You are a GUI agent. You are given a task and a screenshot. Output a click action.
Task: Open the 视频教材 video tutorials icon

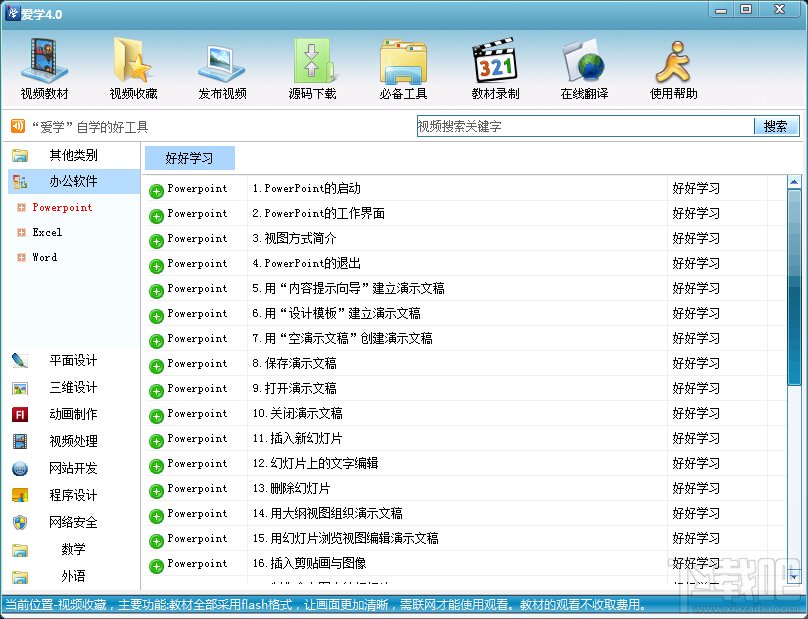[x=44, y=61]
